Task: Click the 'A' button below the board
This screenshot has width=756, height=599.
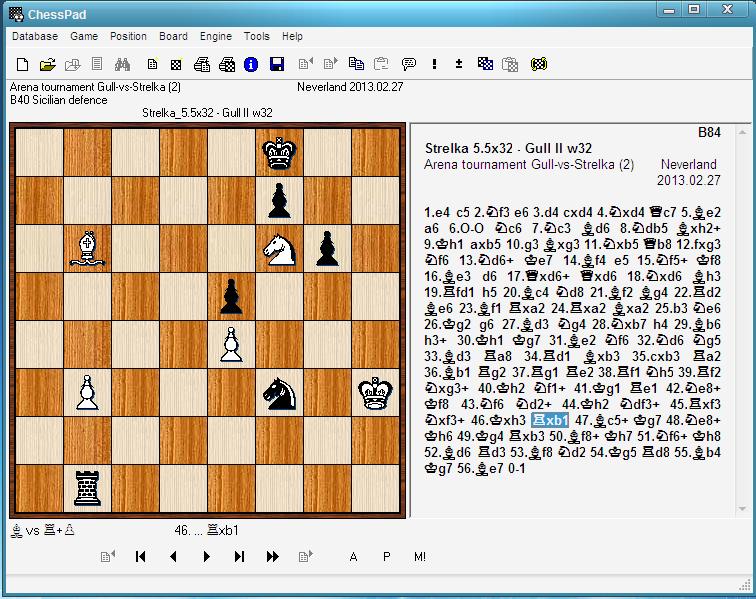Action: click(x=353, y=557)
